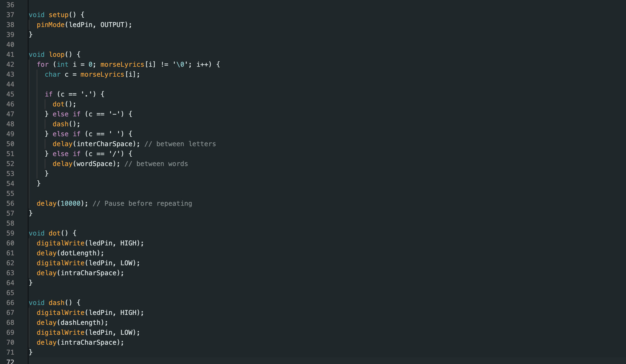Click the char keyword on line 43
626x364 pixels.
coord(52,74)
